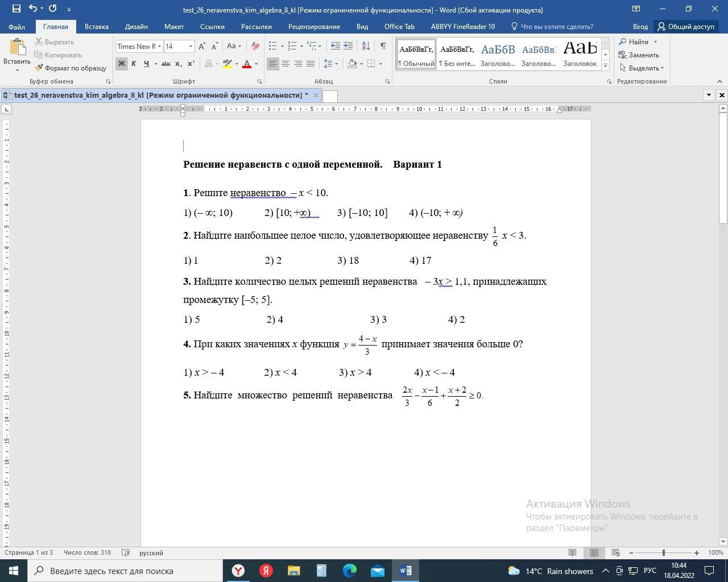Open the borders dropdown in paragraph group
Screen dimensions: 728x582
pyautogui.click(x=380, y=64)
